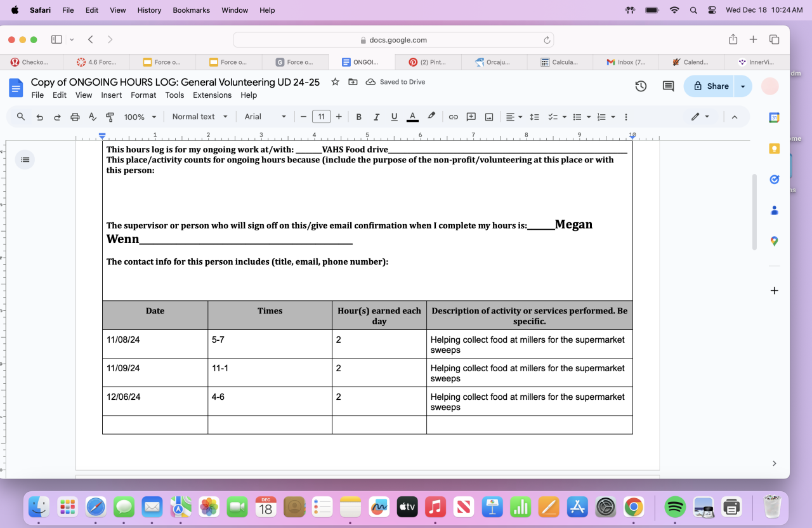Click the undo arrow in toolbar

coord(39,117)
